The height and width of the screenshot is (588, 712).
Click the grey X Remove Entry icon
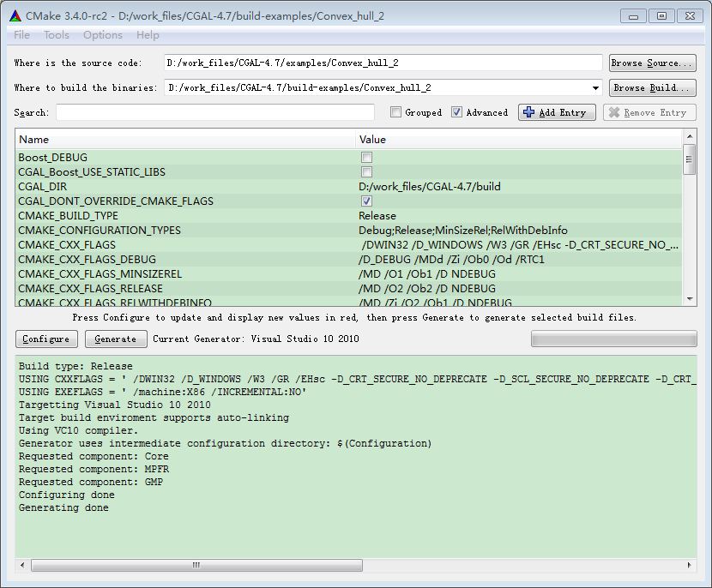point(614,112)
